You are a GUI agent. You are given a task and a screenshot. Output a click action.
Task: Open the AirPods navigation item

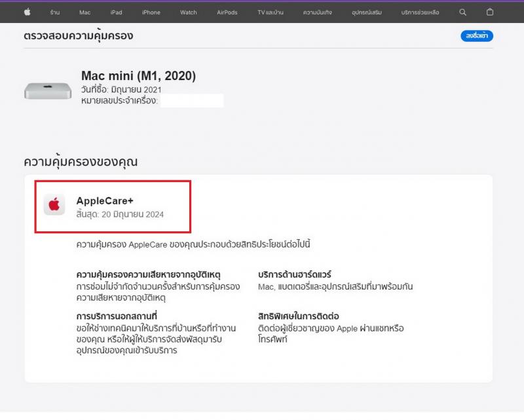pos(227,12)
